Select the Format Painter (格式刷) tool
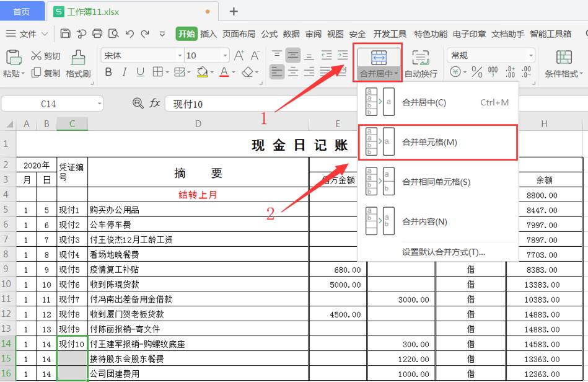Viewport: 588px width, 382px height. coord(78,64)
